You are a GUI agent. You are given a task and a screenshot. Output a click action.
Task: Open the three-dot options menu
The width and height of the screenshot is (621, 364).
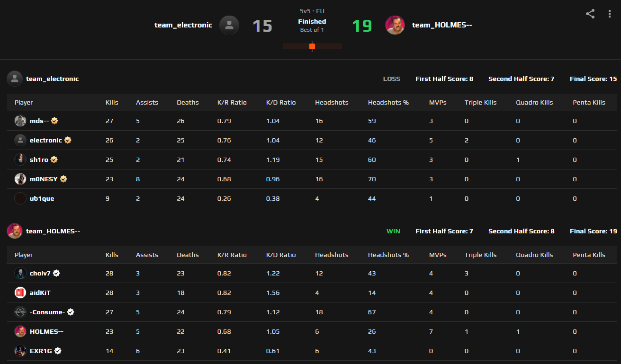[x=610, y=14]
